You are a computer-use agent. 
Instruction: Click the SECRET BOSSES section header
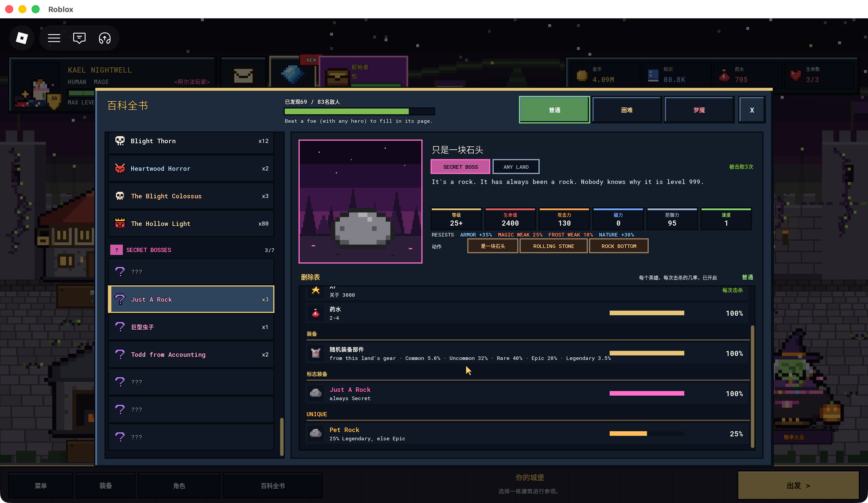(x=192, y=250)
